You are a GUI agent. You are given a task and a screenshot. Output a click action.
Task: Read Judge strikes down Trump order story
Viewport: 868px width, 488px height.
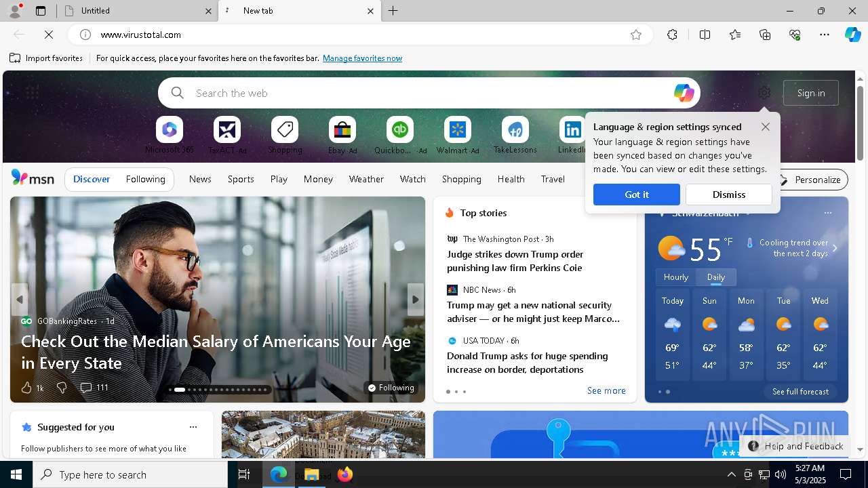click(x=515, y=261)
